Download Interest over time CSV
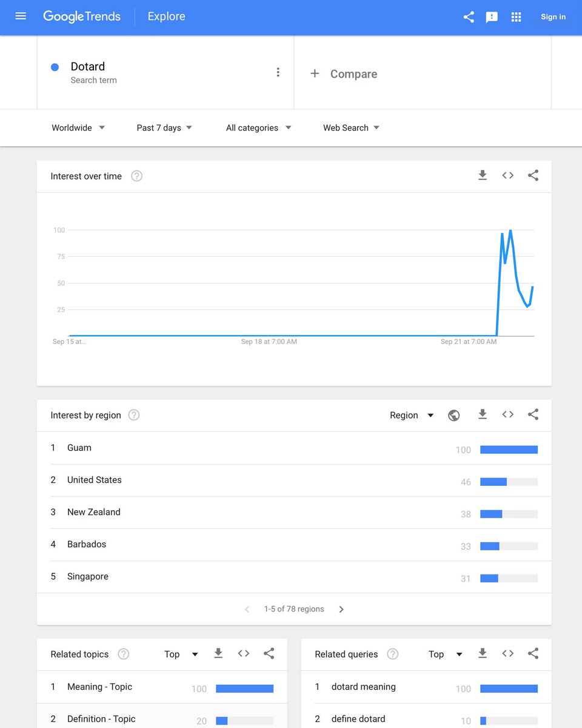 (483, 175)
